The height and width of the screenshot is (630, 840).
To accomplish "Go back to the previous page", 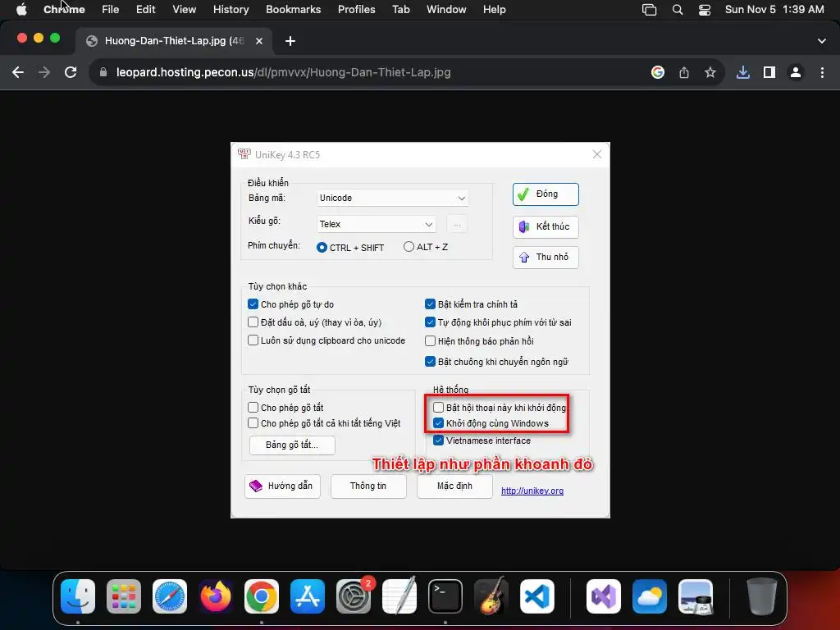I will pos(18,72).
